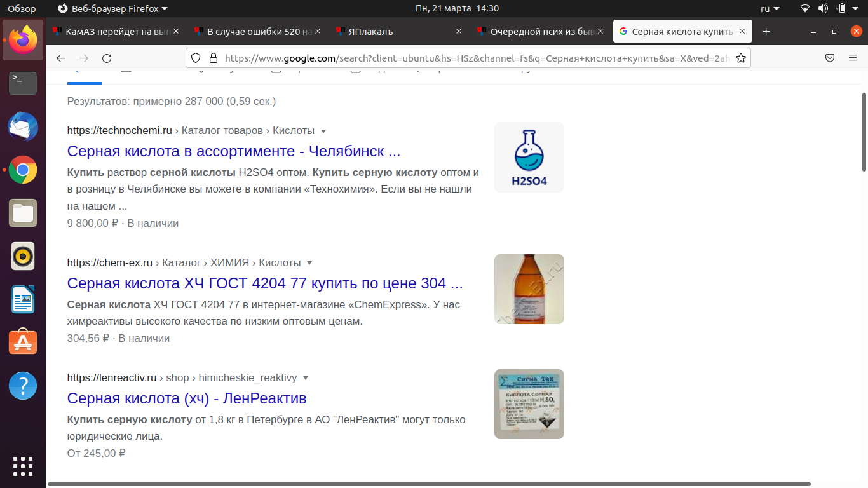Focus the Google URL address bar
This screenshot has height=488, width=868.
(x=477, y=58)
